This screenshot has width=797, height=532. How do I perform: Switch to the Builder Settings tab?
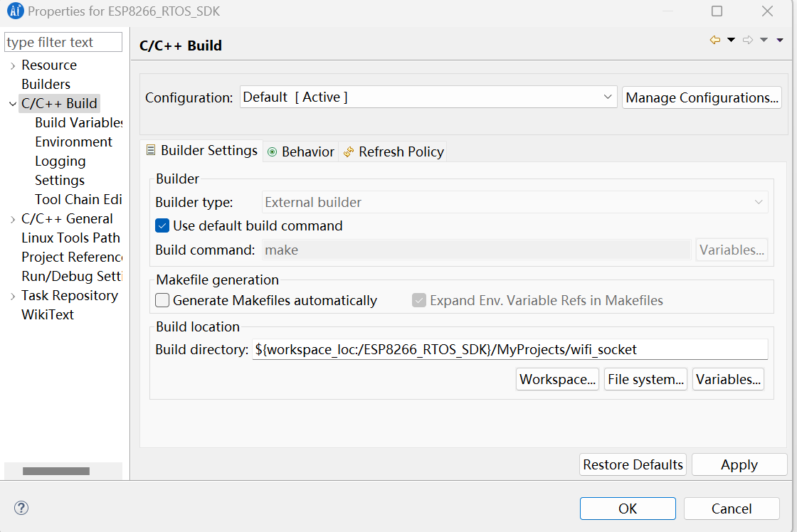pos(202,150)
